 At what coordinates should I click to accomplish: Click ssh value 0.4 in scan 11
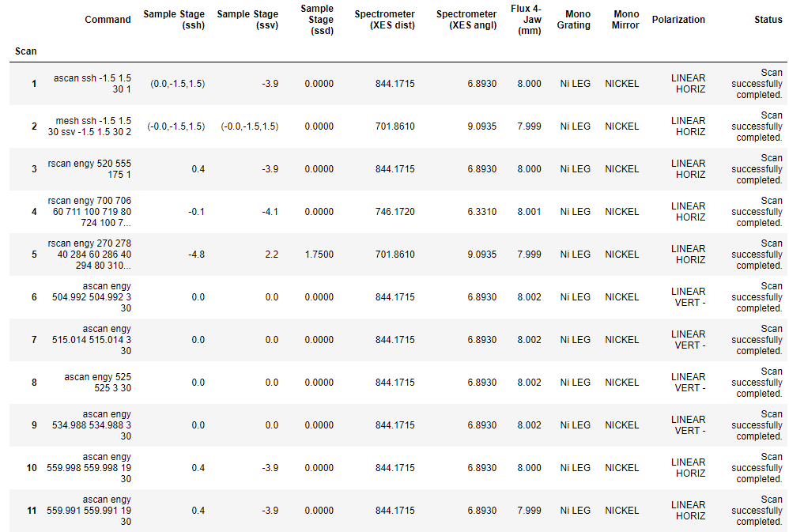click(x=198, y=511)
